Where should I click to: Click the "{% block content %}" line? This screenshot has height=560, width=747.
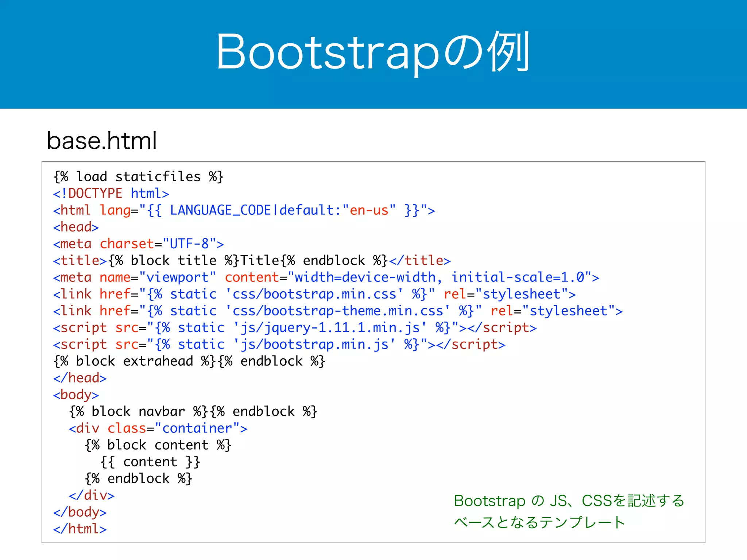point(158,445)
